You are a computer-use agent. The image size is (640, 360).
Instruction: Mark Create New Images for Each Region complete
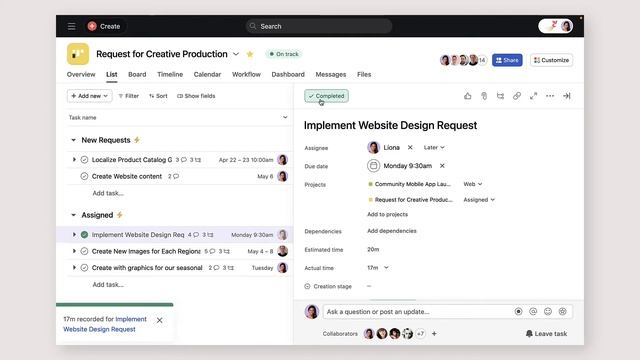(84, 251)
